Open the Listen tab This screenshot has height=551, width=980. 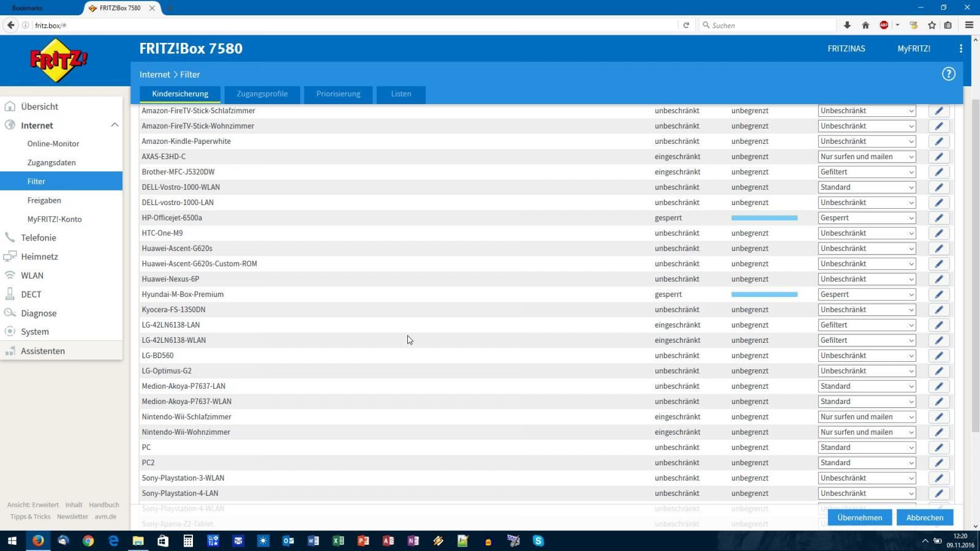(401, 94)
